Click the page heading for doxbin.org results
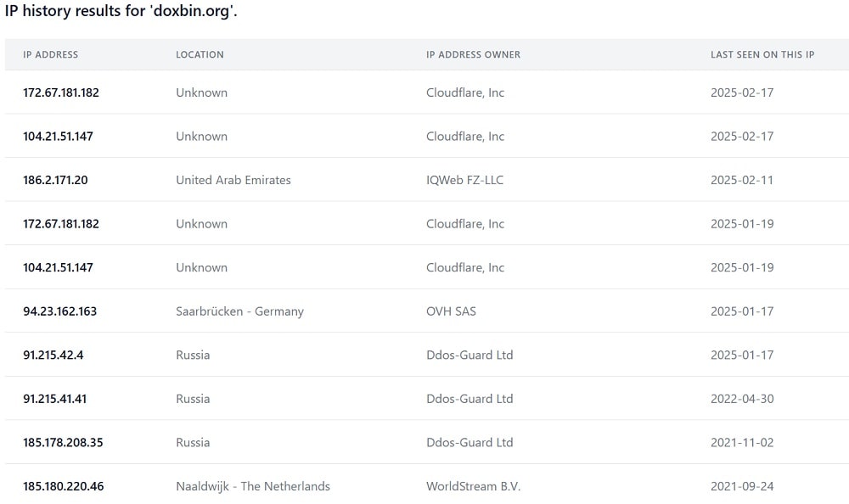 point(121,11)
